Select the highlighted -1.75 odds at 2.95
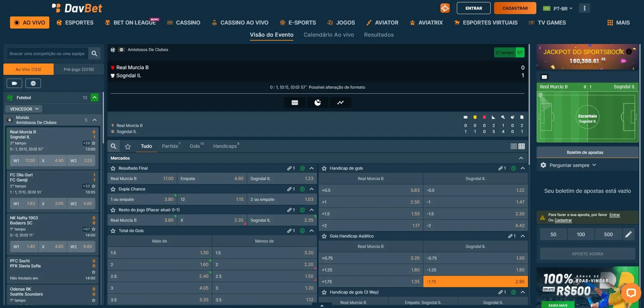The width and height of the screenshot is (644, 308). pyautogui.click(x=475, y=282)
